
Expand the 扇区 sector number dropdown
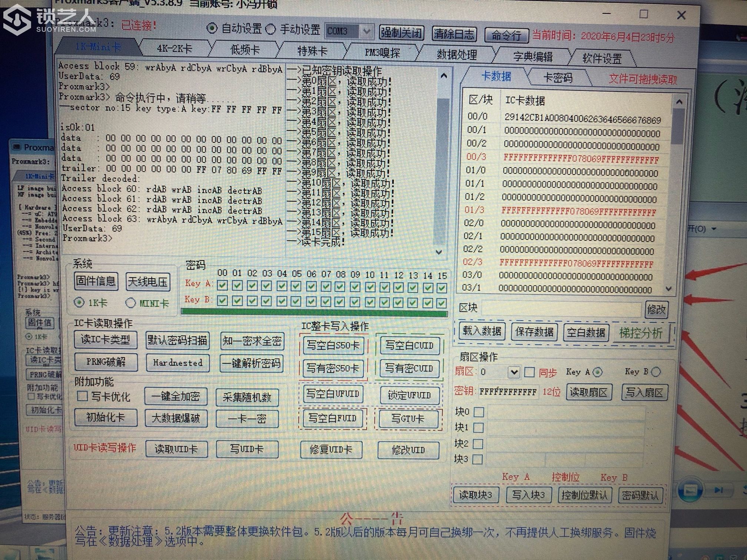coord(514,372)
